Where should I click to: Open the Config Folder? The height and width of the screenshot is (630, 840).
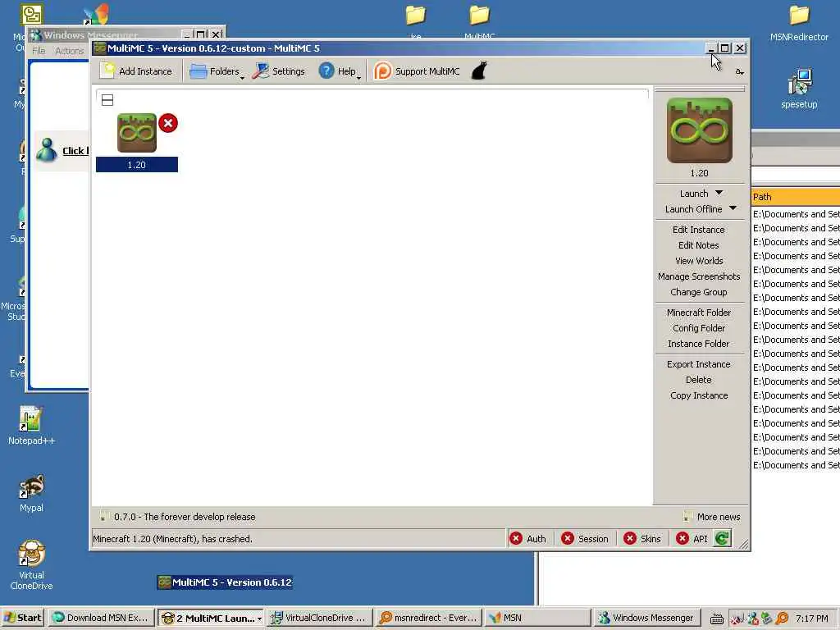tap(699, 328)
